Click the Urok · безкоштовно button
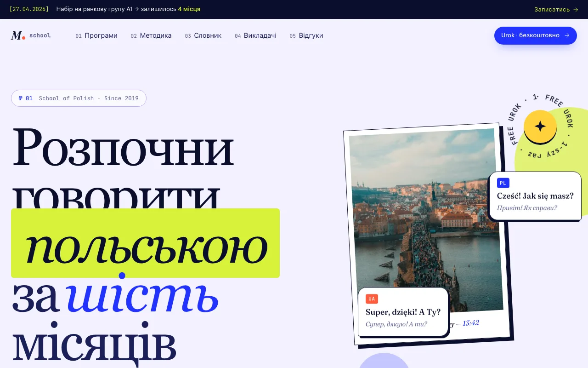 click(x=536, y=35)
